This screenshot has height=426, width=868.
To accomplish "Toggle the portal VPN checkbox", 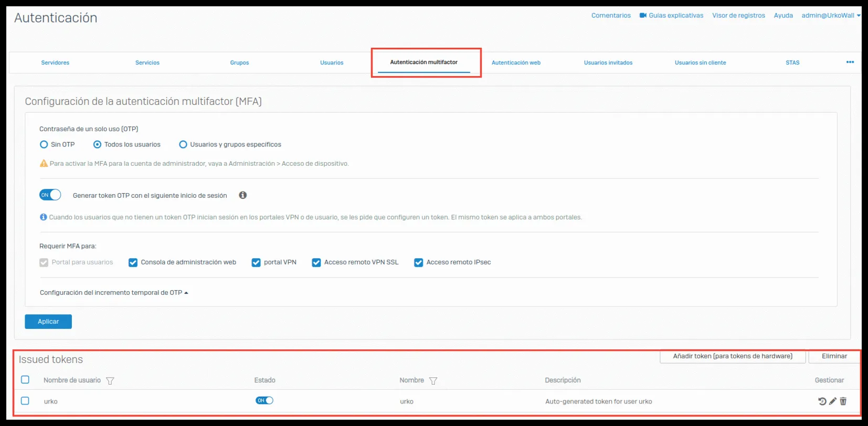I will pos(256,262).
